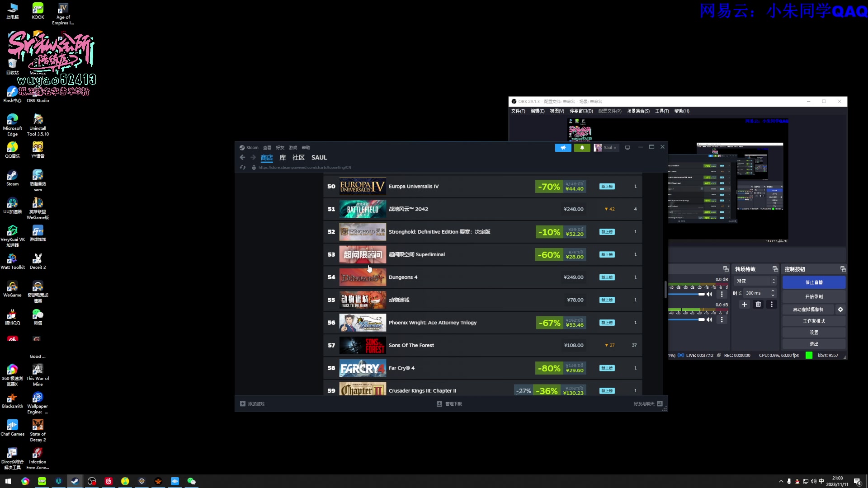
Task: Click the Steam store URL field
Action: 305,167
